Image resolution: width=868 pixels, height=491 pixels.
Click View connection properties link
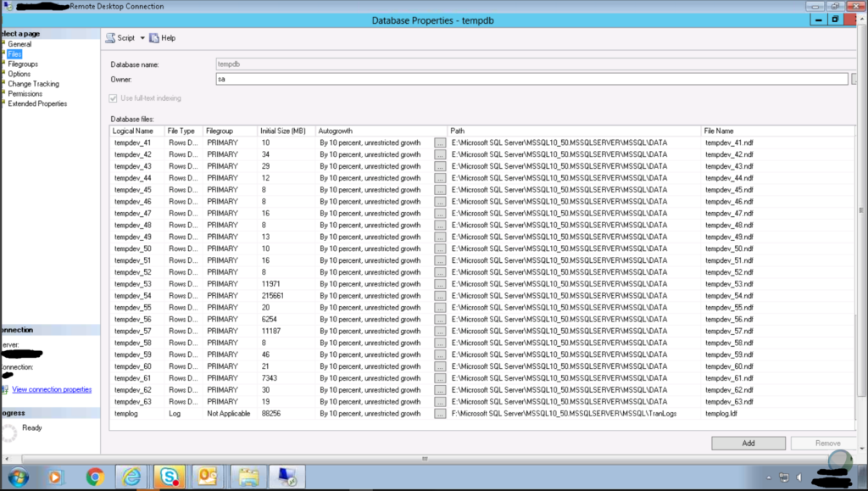[x=52, y=390]
